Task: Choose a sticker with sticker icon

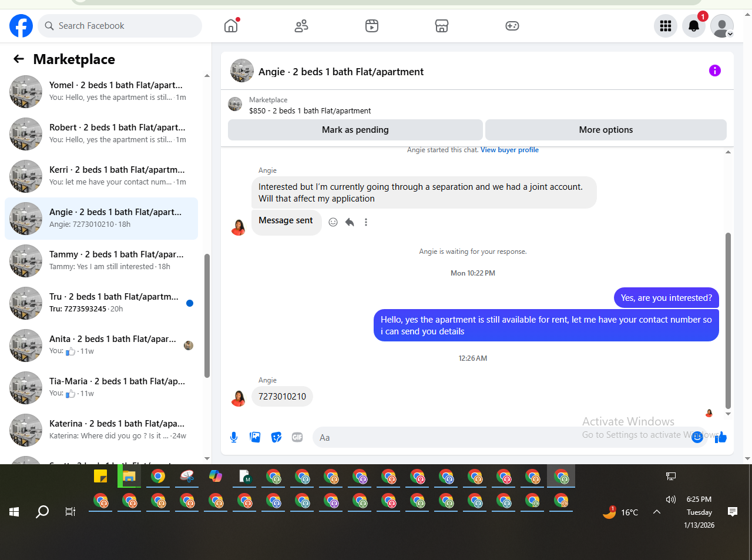Action: click(276, 437)
